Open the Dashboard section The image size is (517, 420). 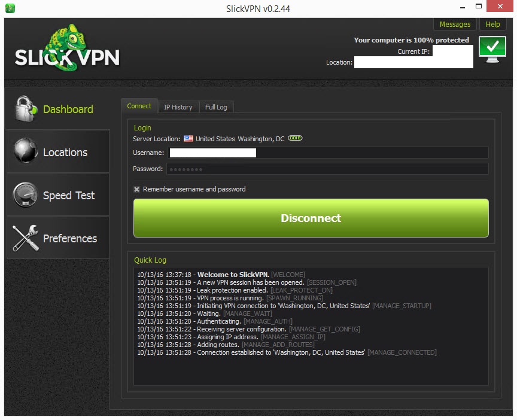pos(58,109)
